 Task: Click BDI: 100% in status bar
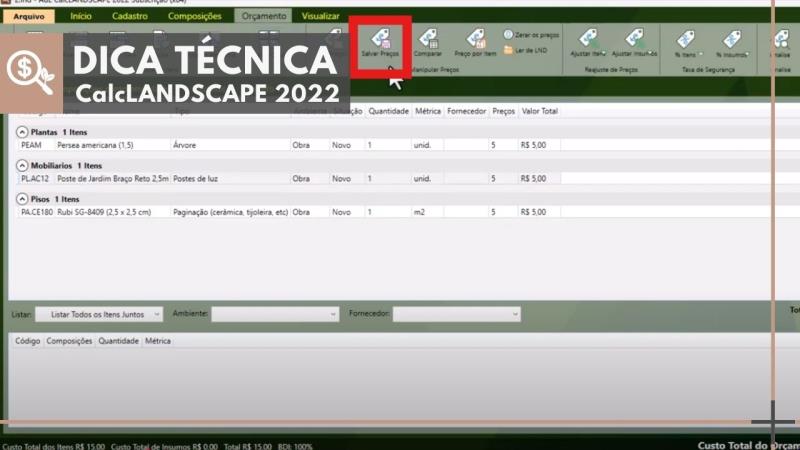pos(295,446)
